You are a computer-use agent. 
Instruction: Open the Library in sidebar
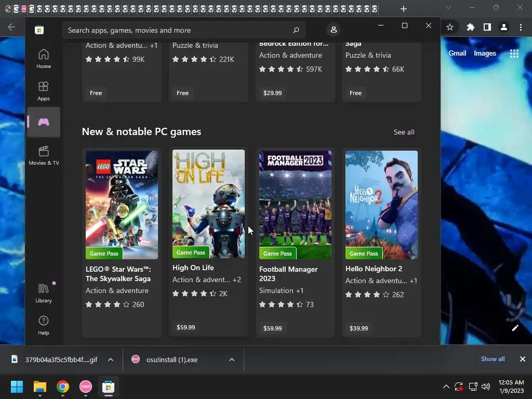(x=44, y=293)
